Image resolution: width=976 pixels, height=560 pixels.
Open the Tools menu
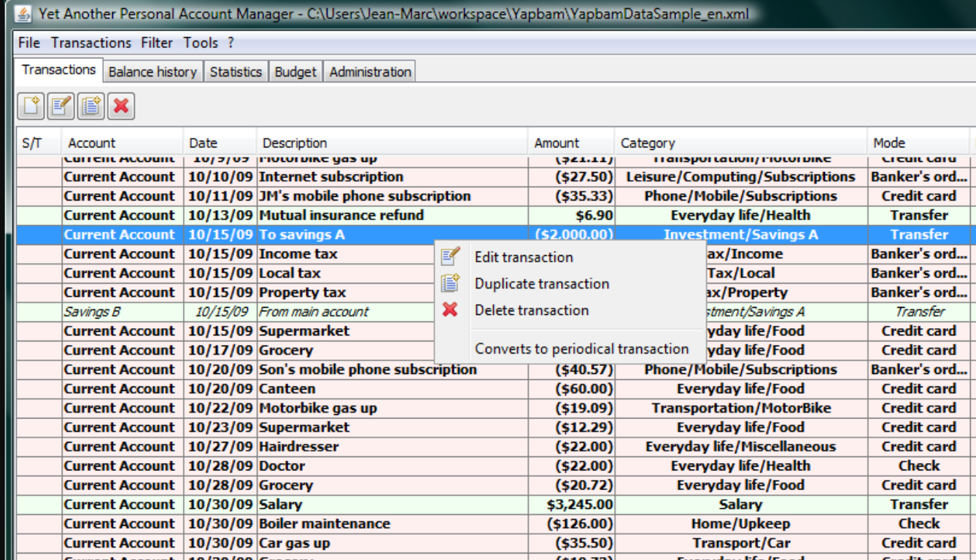click(201, 43)
